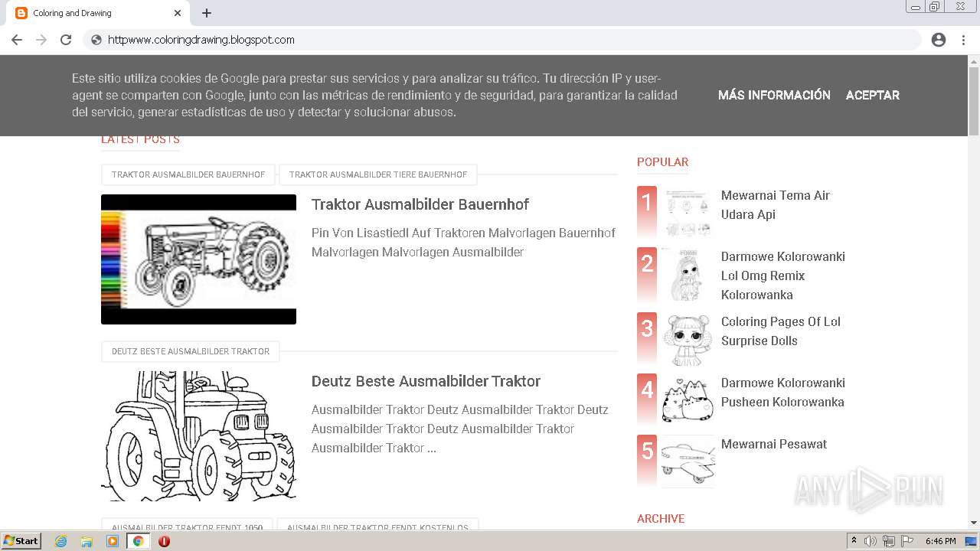Screen dimensions: 980x551
Task: Click the network tray icon
Action: [x=889, y=541]
